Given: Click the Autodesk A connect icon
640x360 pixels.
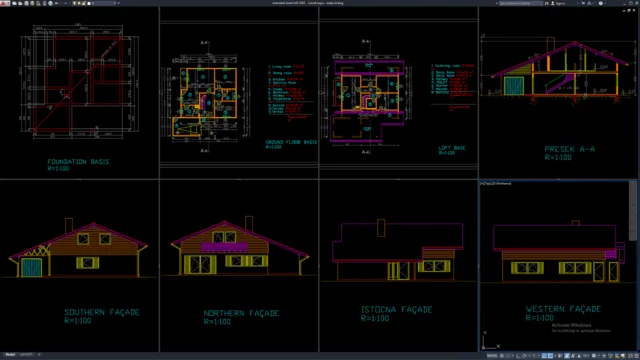Looking at the screenshot, I should click(589, 3).
